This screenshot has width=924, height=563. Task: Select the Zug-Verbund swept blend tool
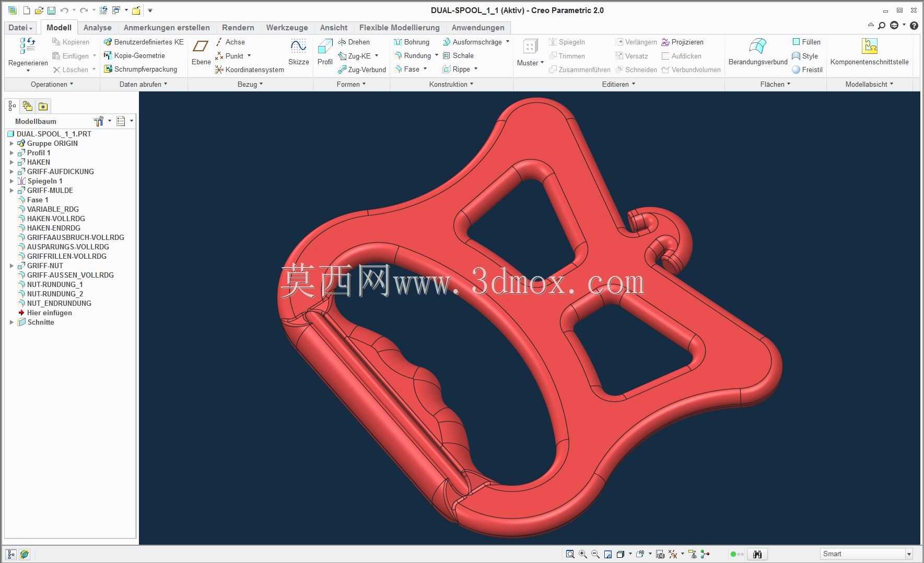(x=362, y=70)
